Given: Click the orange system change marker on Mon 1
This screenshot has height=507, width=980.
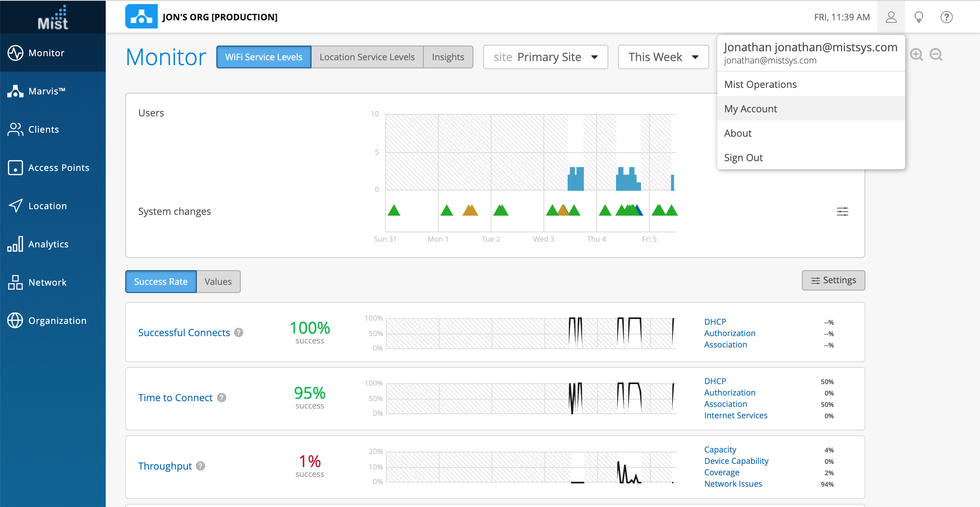Looking at the screenshot, I should [470, 210].
